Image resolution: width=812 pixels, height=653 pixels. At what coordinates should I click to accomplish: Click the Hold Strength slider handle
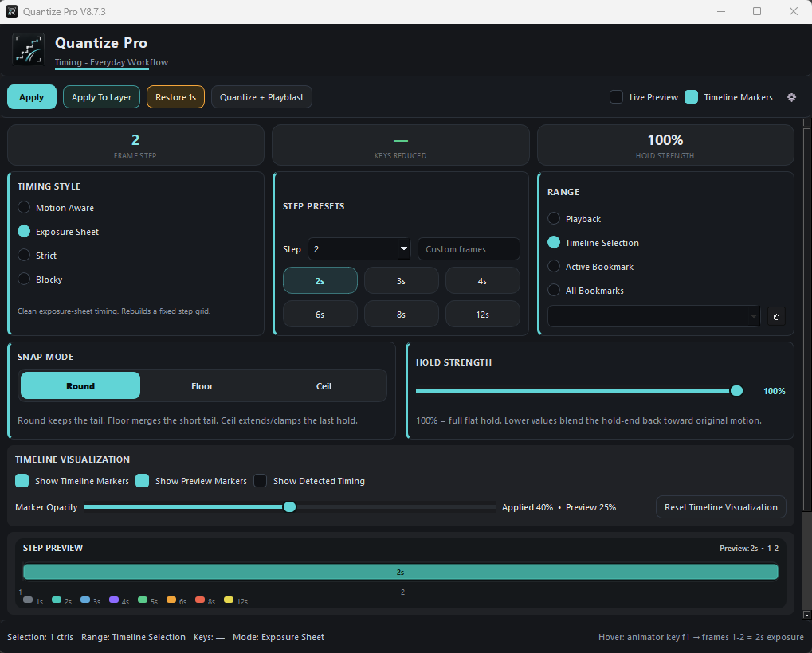coord(736,391)
